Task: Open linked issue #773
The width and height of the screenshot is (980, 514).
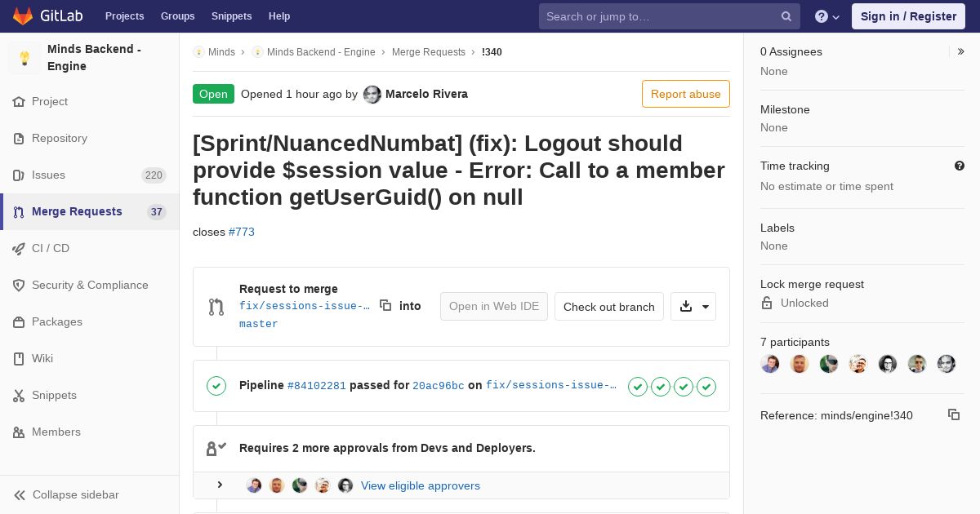Action: [x=242, y=232]
